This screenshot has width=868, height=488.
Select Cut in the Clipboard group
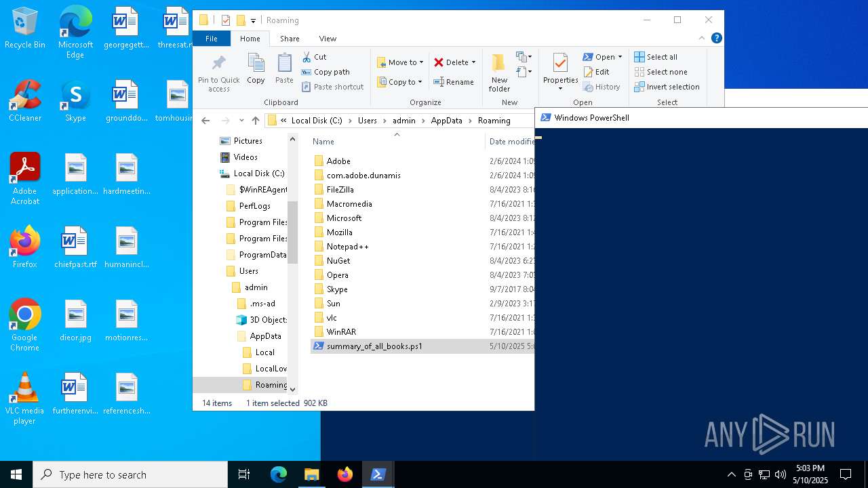(x=314, y=57)
